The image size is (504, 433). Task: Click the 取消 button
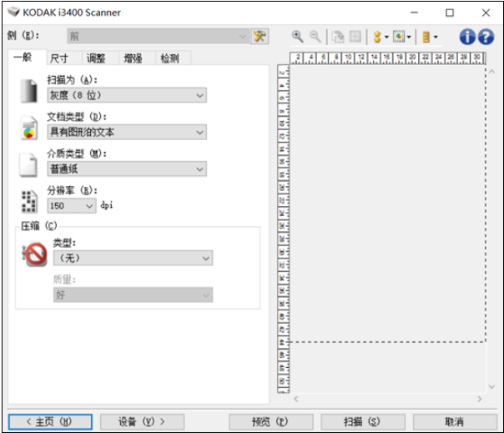pyautogui.click(x=455, y=422)
